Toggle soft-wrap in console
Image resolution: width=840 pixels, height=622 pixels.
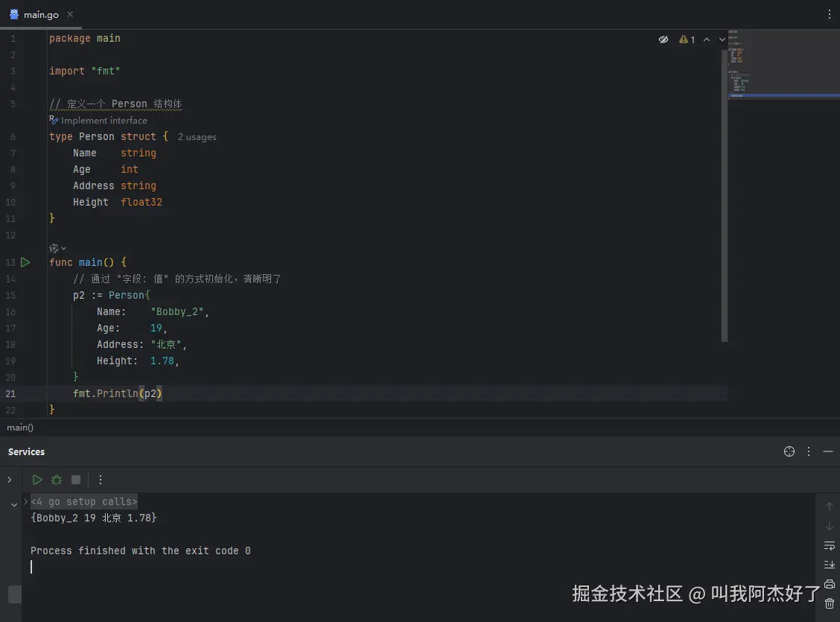(829, 545)
